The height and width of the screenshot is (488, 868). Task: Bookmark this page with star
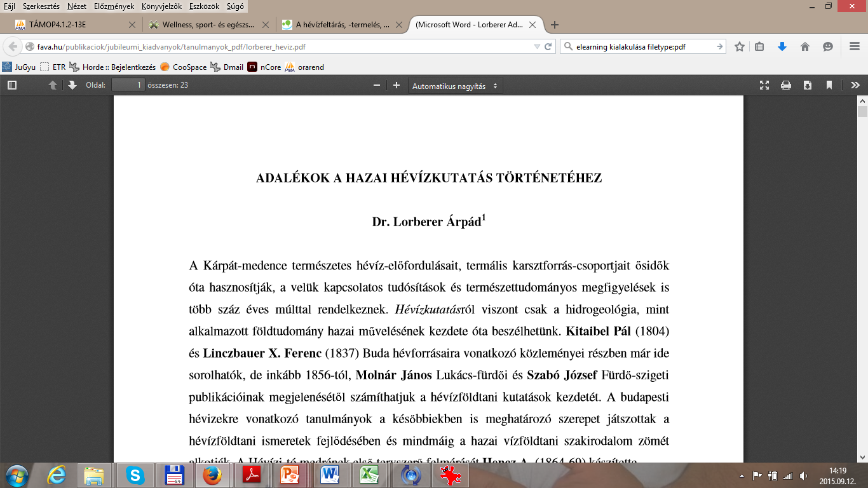740,46
